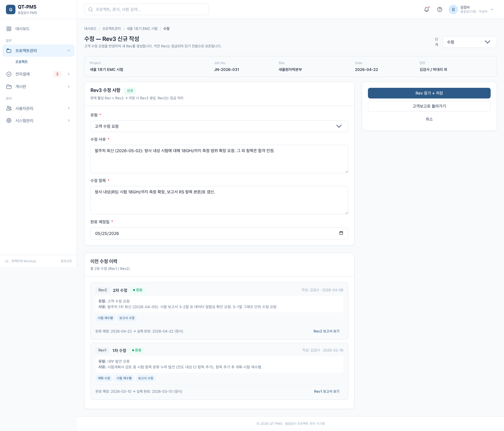The image size is (504, 431).
Task: Click the user avatar 김
Action: pos(453,9)
